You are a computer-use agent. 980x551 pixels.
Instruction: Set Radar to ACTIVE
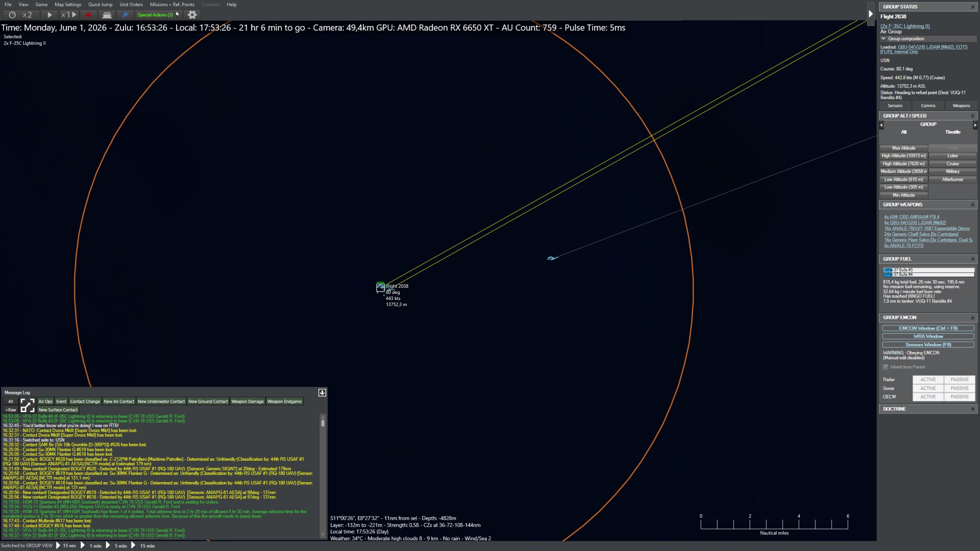pyautogui.click(x=927, y=380)
